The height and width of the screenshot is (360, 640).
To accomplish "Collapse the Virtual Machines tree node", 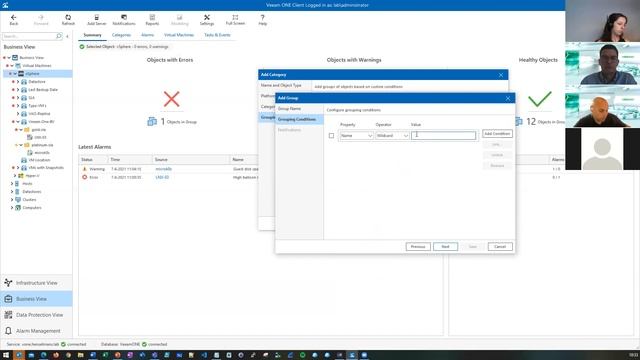I will 12,66.
